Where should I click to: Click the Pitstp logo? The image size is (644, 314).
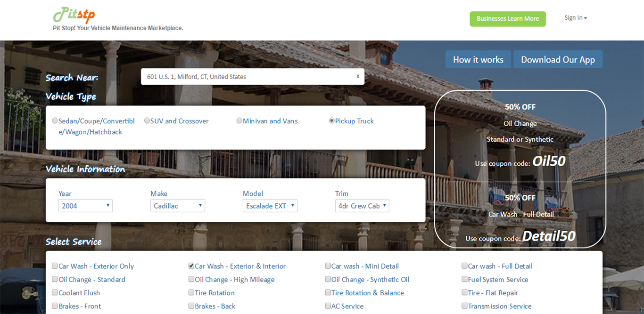tap(74, 15)
